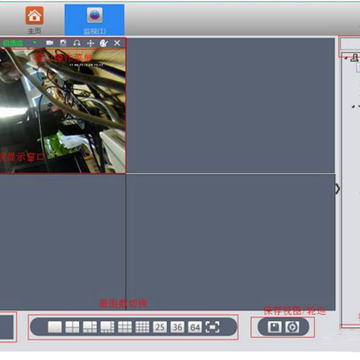The width and height of the screenshot is (360, 360).
Task: Go to the 主页 home tab
Action: tap(34, 20)
